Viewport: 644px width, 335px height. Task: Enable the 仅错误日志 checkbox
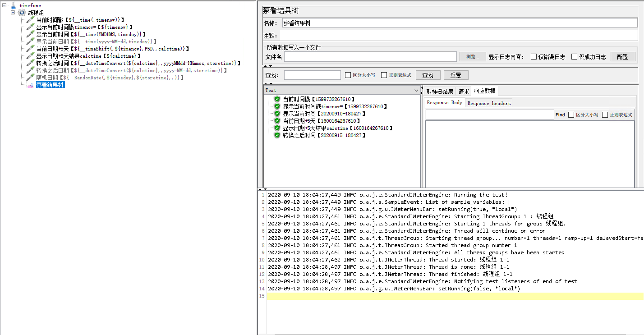coord(534,57)
